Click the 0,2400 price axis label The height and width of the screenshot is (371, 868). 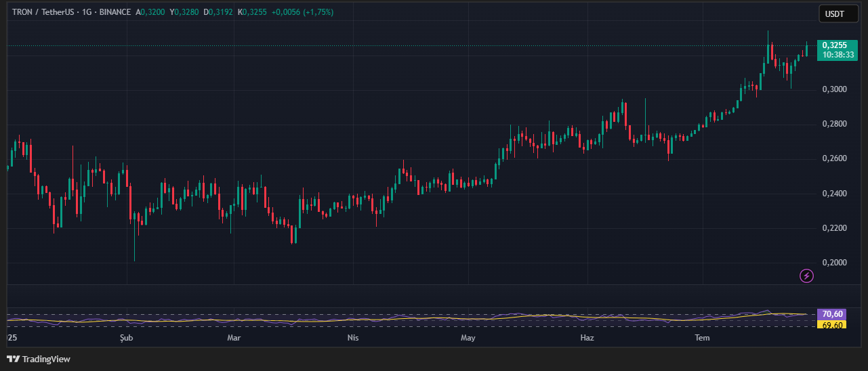[834, 194]
